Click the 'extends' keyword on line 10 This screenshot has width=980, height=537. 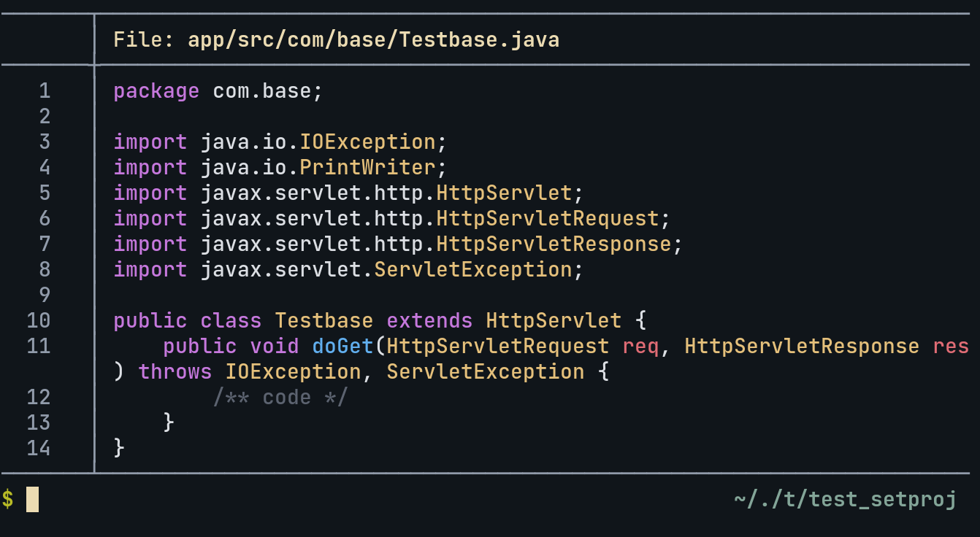point(429,320)
